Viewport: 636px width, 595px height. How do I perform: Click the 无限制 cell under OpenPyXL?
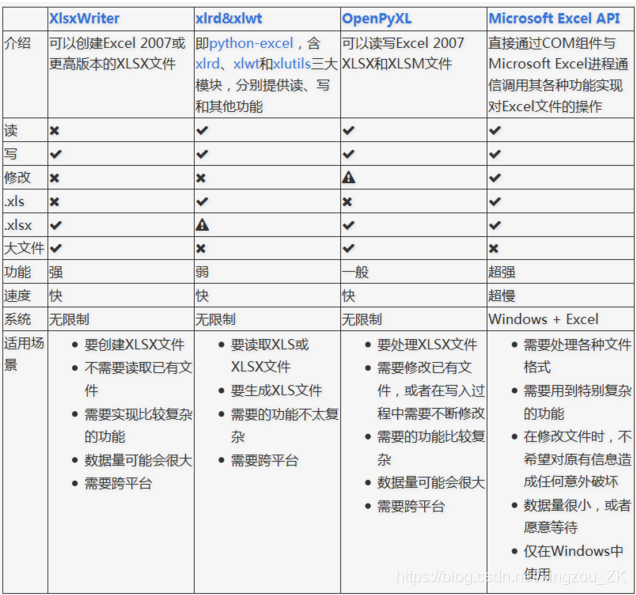pyautogui.click(x=362, y=319)
